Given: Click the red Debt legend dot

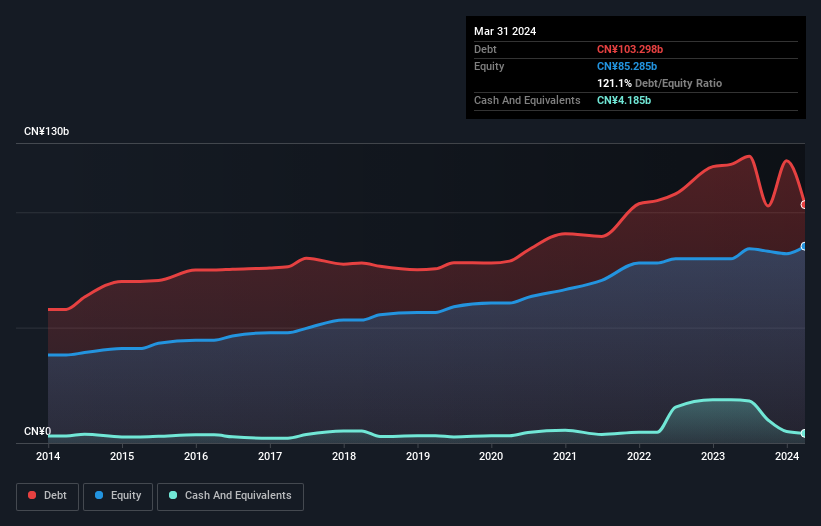Looking at the screenshot, I should click(32, 495).
